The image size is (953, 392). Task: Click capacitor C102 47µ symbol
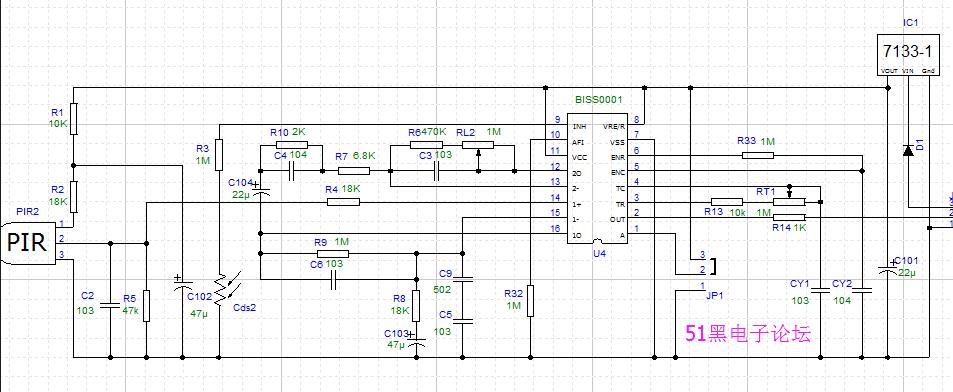coord(182,286)
